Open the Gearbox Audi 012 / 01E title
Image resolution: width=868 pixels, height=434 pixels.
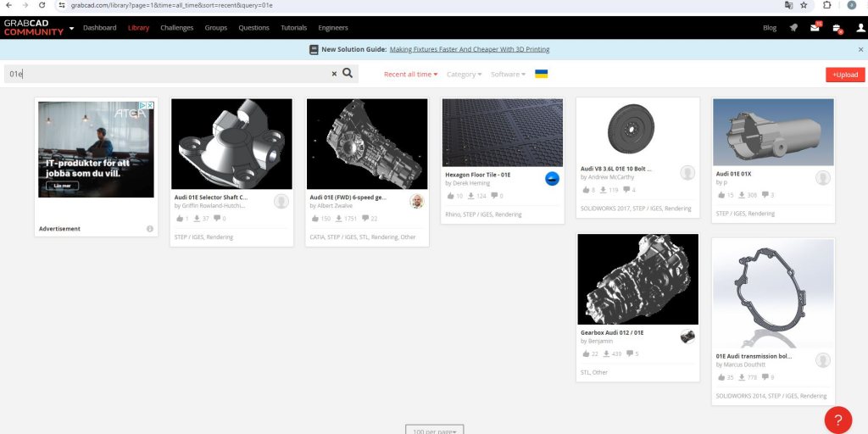[x=612, y=332]
